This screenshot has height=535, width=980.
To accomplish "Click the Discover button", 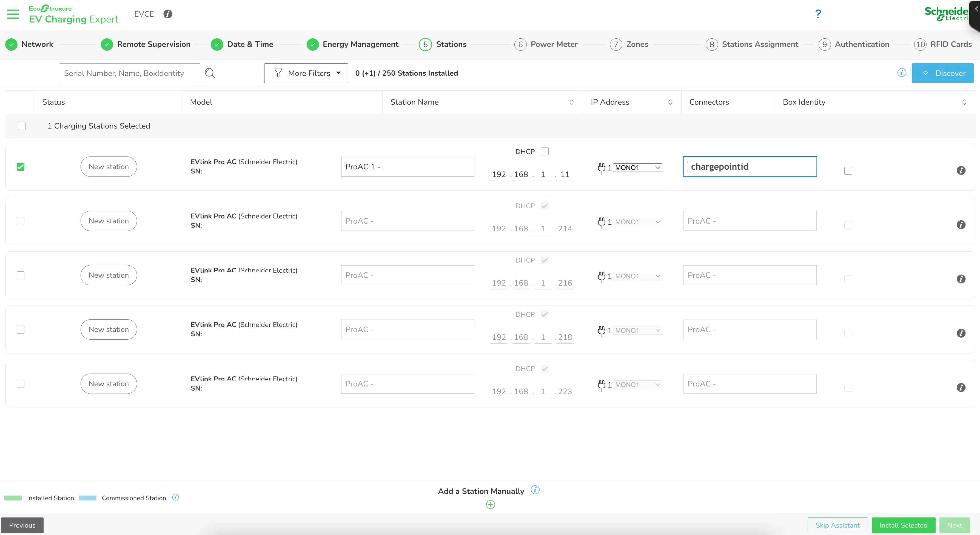I will (x=942, y=73).
